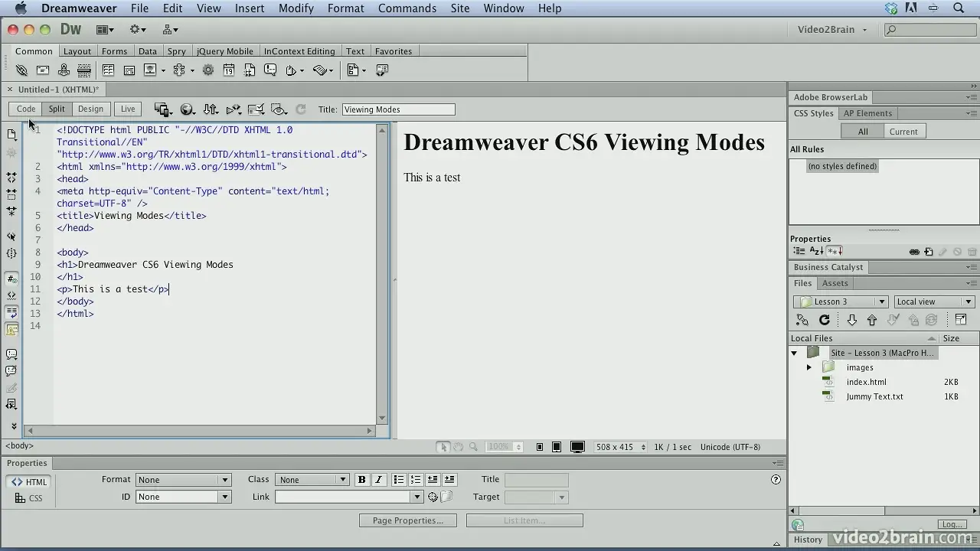Click the Unordered List icon

[x=398, y=480]
